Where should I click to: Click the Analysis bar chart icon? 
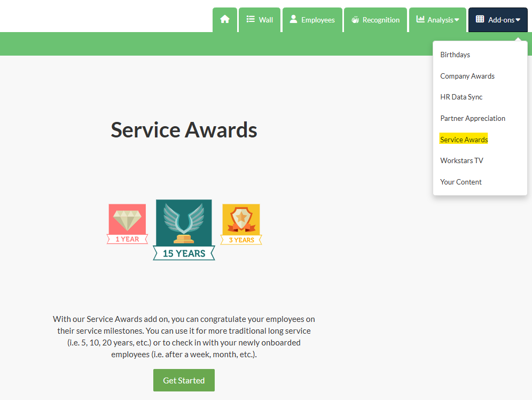coord(421,19)
